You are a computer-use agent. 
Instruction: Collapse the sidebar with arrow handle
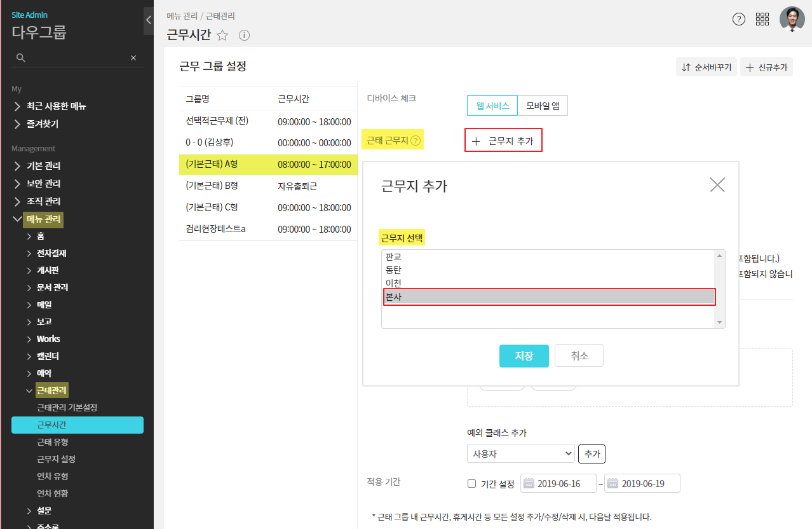tap(149, 20)
